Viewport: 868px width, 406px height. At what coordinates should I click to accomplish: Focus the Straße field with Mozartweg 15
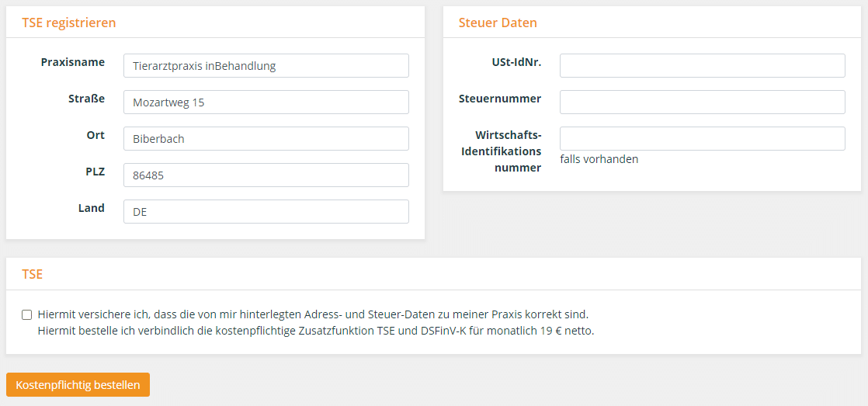(266, 102)
